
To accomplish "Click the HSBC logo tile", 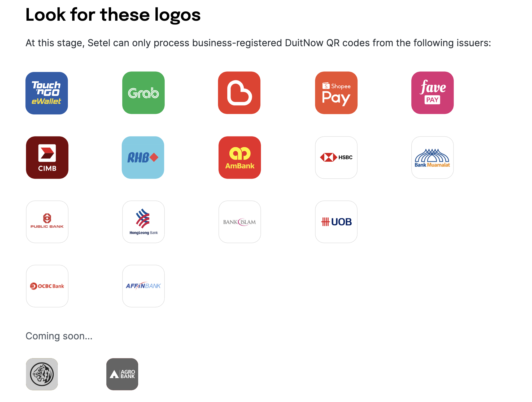I will click(x=336, y=157).
